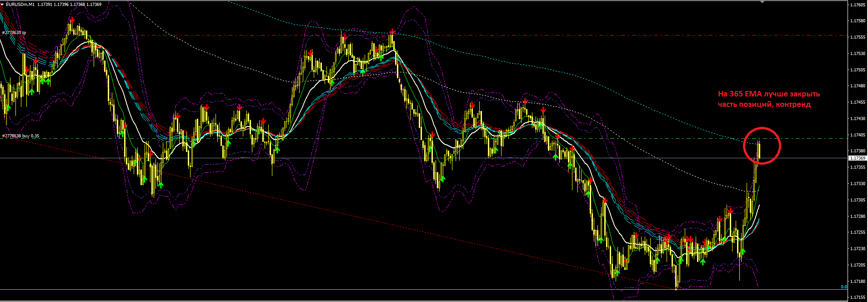The image size is (868, 302).
Task: Click the 1.17280 price scale label
Action: 858,216
